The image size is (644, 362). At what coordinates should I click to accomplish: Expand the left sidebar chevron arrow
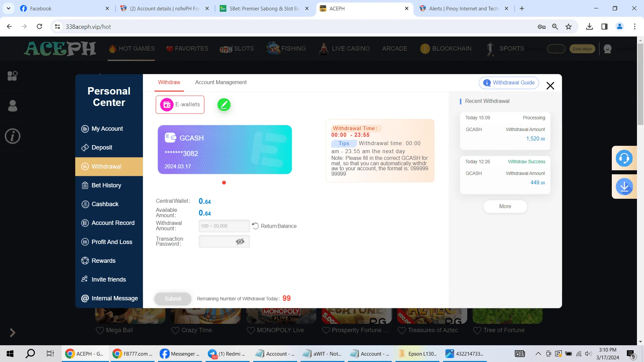(x=12, y=333)
